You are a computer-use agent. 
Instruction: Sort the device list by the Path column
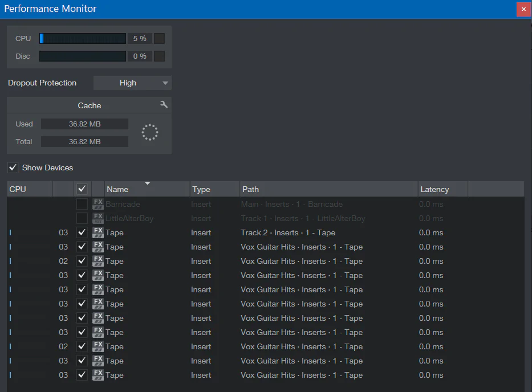[329, 189]
